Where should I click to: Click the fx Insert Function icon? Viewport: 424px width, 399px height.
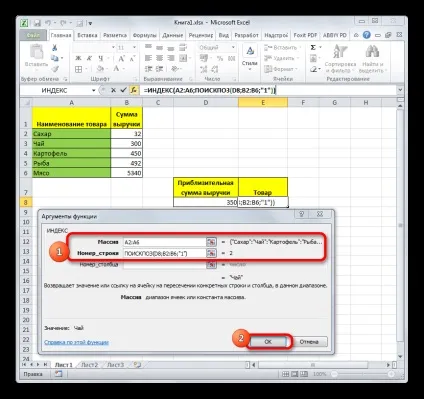134,90
